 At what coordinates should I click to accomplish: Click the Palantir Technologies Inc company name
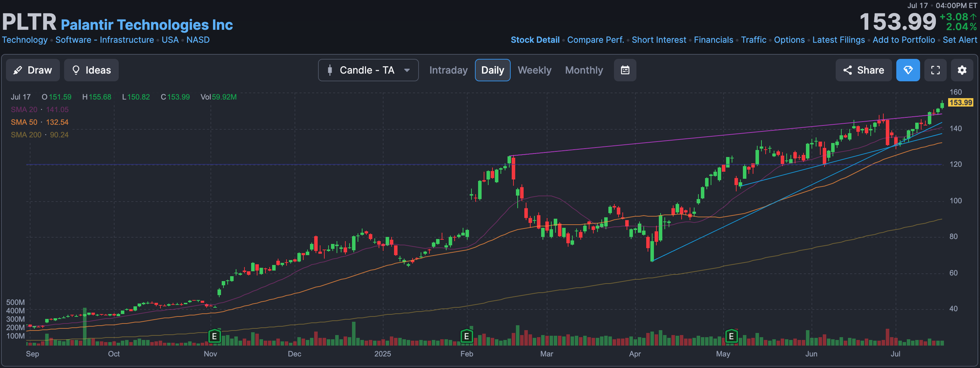point(147,25)
